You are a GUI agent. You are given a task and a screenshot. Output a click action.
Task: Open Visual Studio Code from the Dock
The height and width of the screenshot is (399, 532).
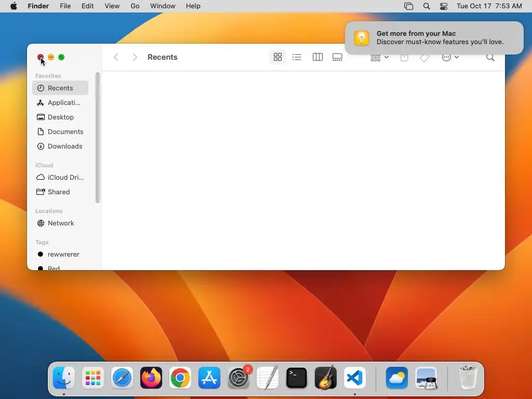pyautogui.click(x=355, y=378)
